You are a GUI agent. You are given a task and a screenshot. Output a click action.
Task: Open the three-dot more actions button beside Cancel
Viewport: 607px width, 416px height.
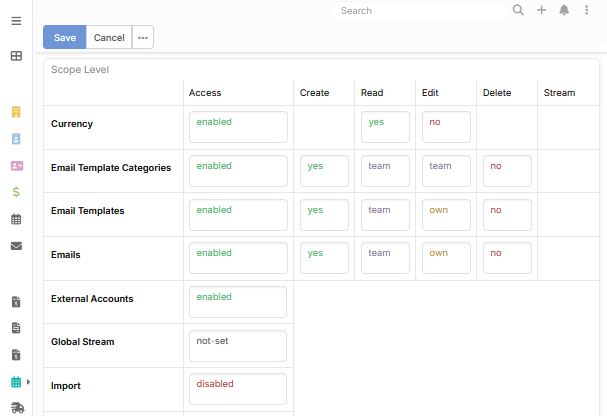click(143, 38)
